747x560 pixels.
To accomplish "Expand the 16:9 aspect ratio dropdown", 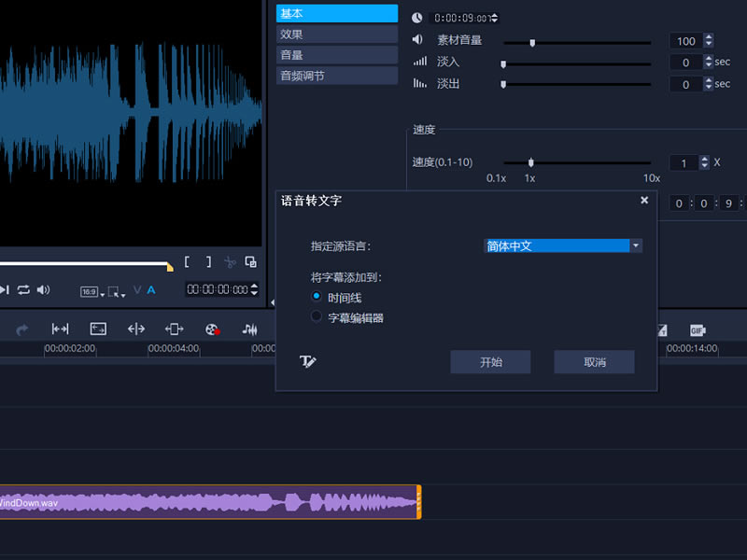I will (92, 291).
